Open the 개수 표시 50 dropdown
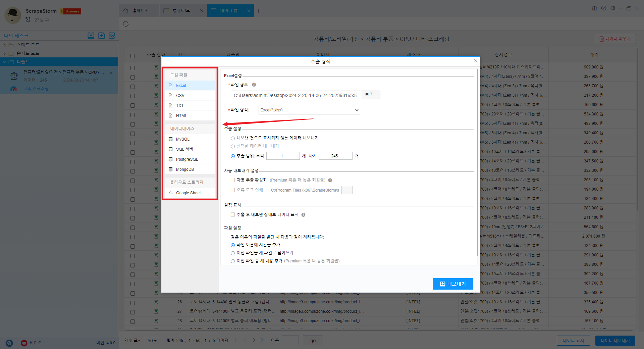644x349 pixels. tap(152, 341)
